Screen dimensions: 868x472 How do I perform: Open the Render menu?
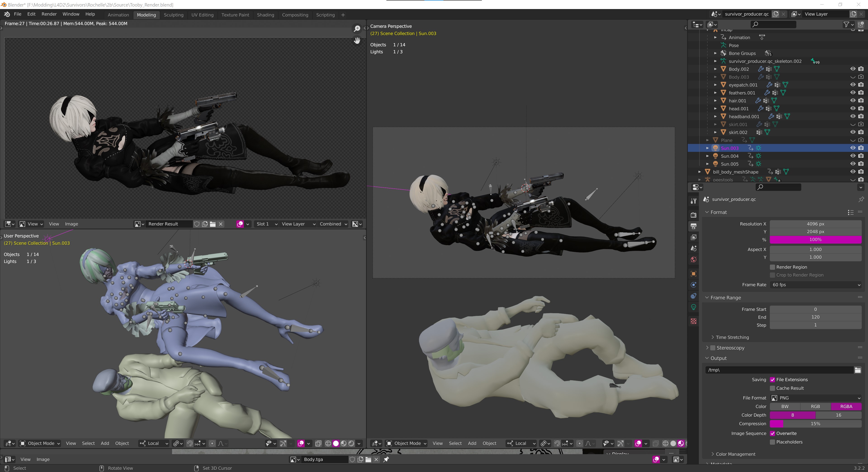[x=49, y=14]
